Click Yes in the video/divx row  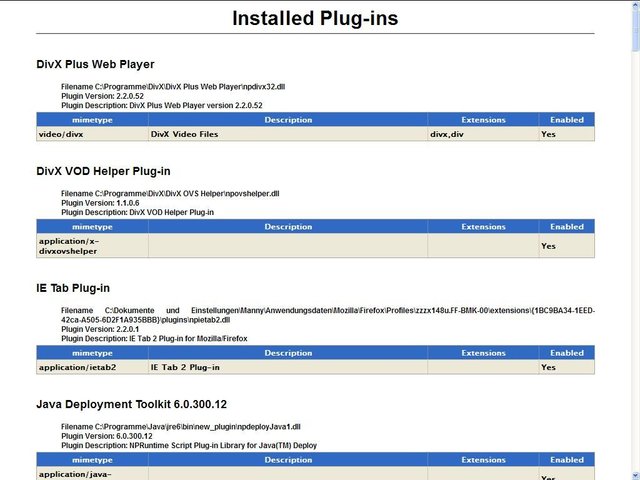[x=567, y=134]
